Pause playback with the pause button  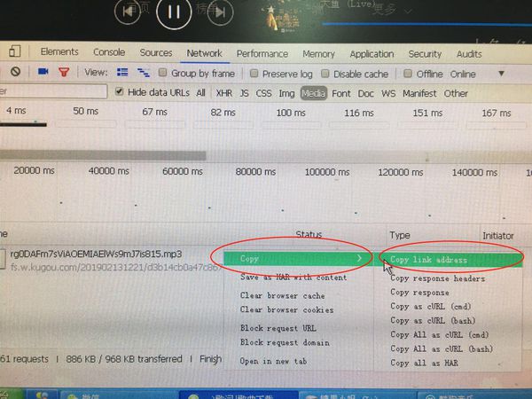pos(174,12)
